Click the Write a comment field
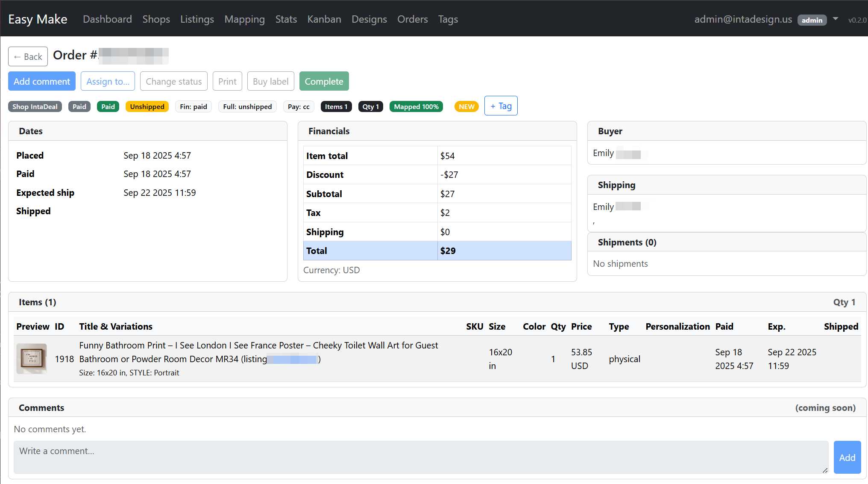868x484 pixels. 421,457
